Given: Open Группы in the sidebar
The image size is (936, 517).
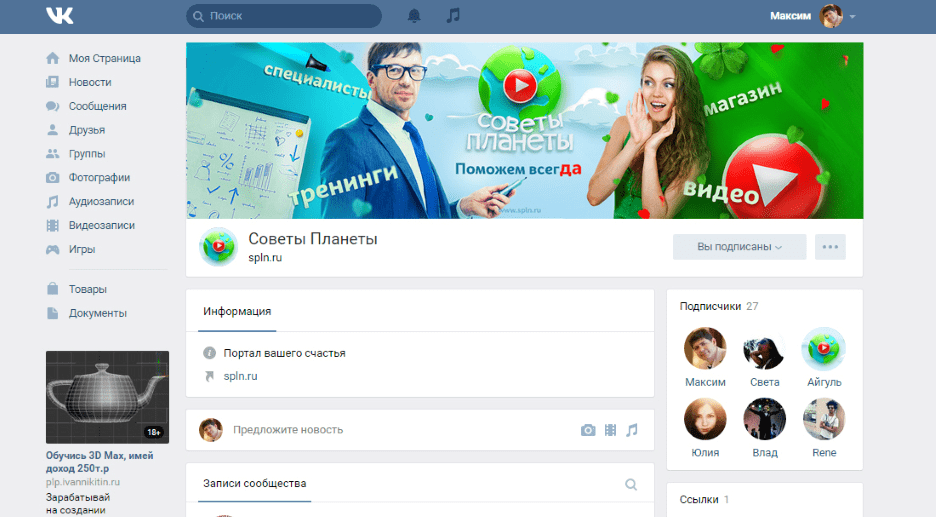Looking at the screenshot, I should [x=87, y=153].
